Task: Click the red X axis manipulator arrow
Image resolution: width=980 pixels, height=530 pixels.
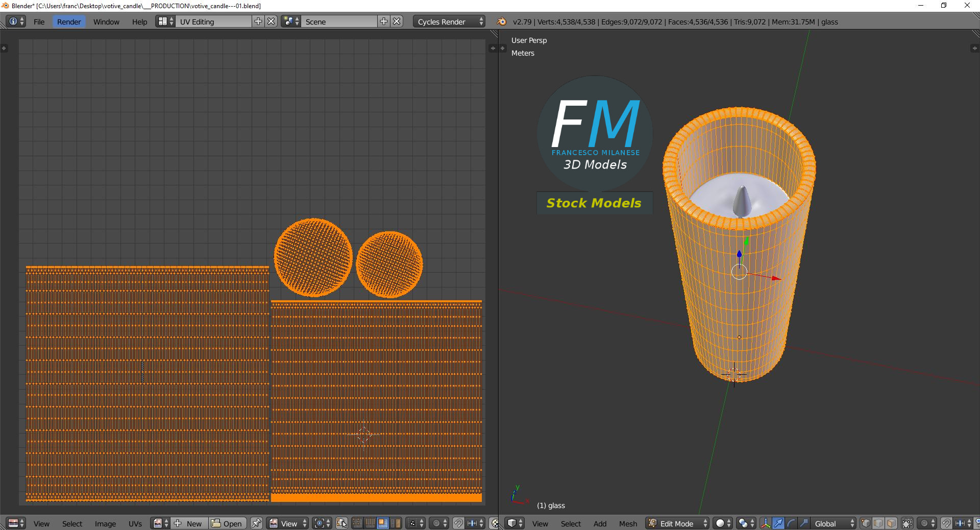Action: click(x=776, y=278)
